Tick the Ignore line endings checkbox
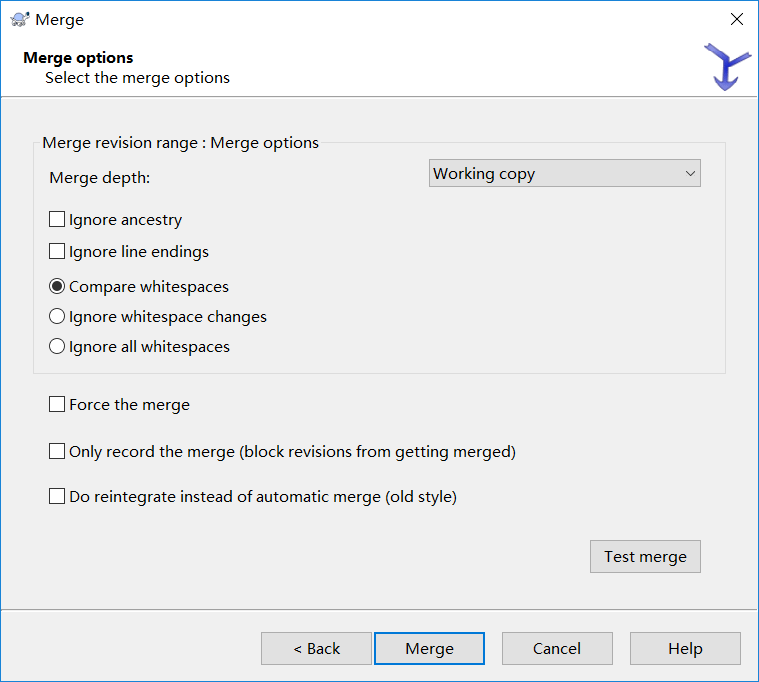This screenshot has height=682, width=759. tap(57, 251)
